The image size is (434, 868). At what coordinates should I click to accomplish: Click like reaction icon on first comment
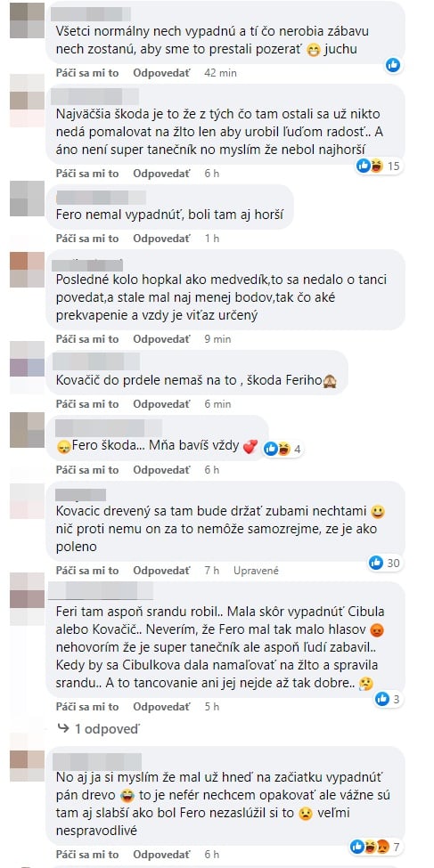[393, 65]
